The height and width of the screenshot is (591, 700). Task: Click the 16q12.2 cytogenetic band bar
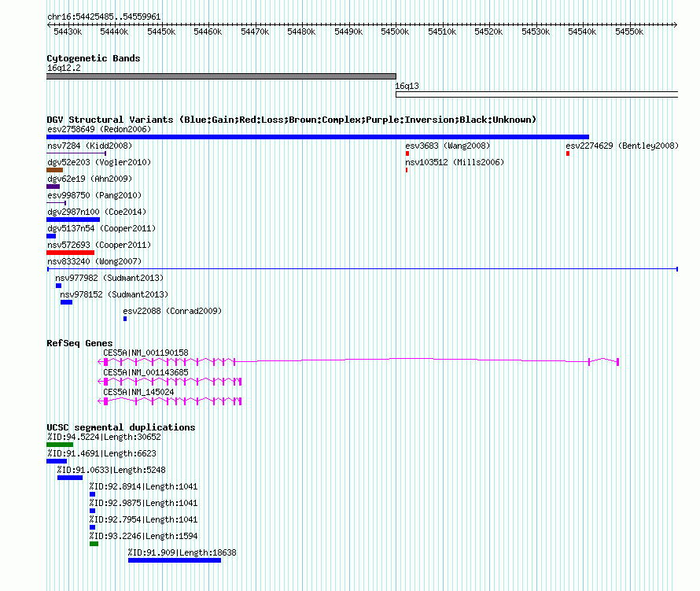point(221,76)
